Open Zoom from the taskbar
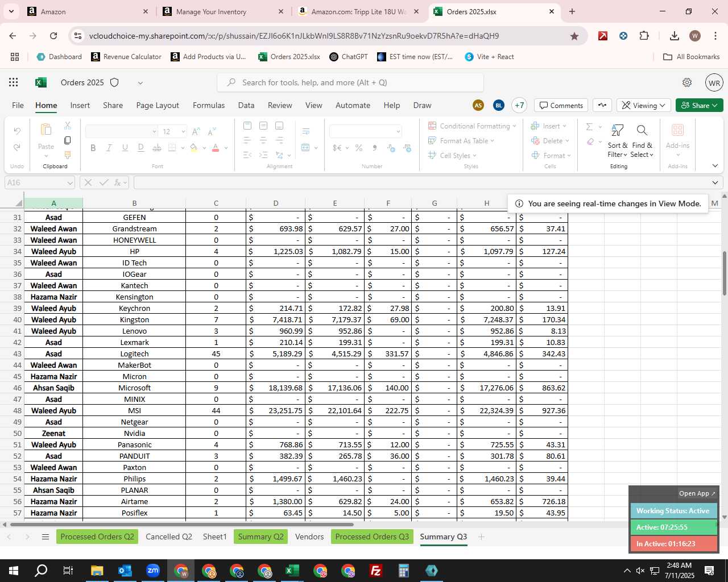 153,571
